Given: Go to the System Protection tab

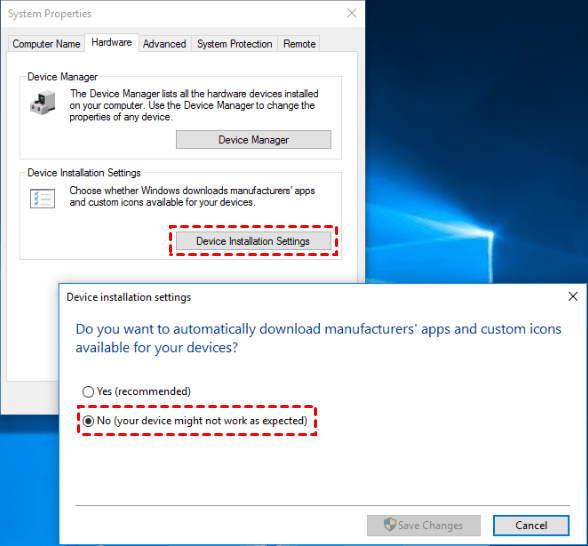Looking at the screenshot, I should [x=234, y=44].
